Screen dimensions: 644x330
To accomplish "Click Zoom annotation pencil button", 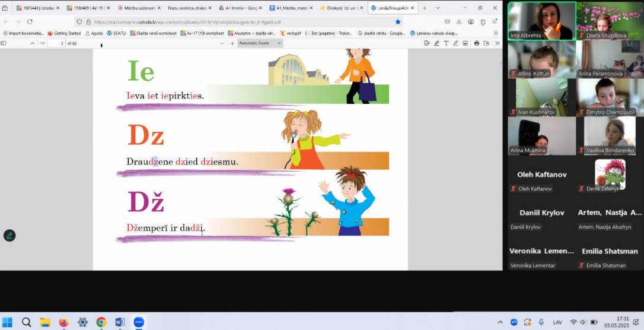I will pos(9,236).
